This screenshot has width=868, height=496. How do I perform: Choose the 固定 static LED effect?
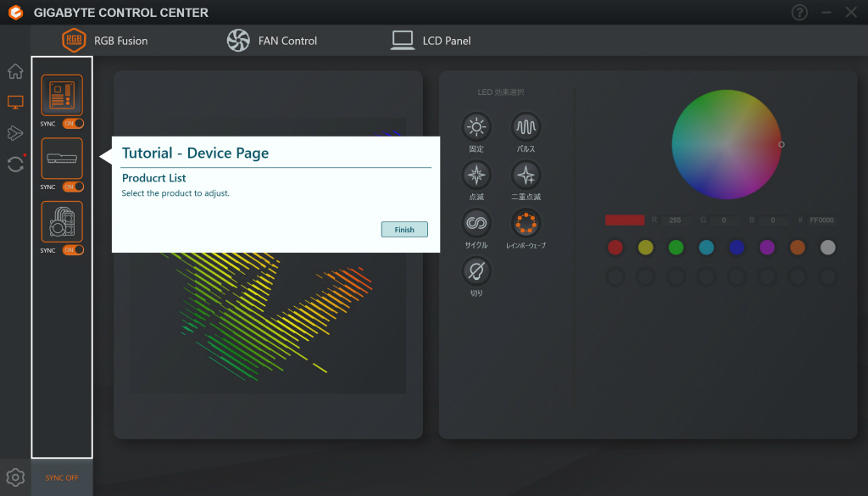pos(476,127)
